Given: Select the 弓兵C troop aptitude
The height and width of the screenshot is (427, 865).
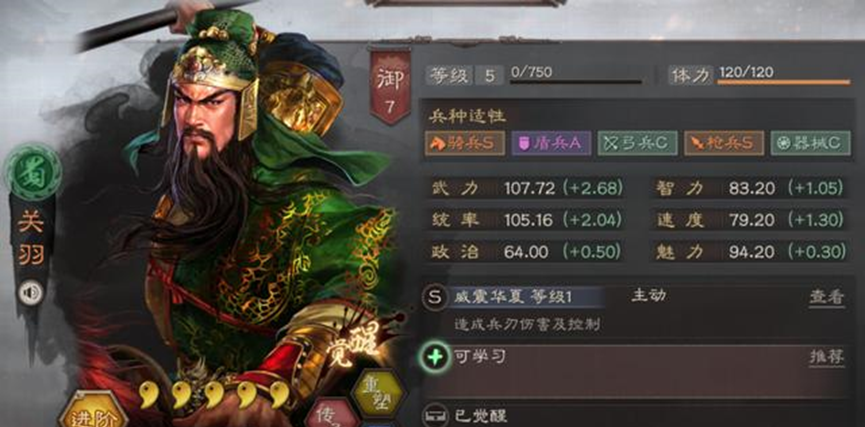Looking at the screenshot, I should click(637, 143).
